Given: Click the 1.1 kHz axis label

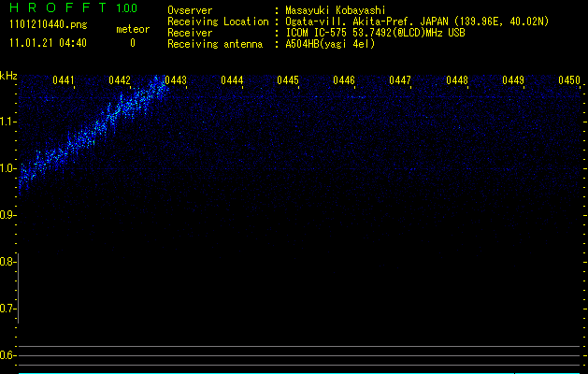Looking at the screenshot, I should [x=7, y=122].
